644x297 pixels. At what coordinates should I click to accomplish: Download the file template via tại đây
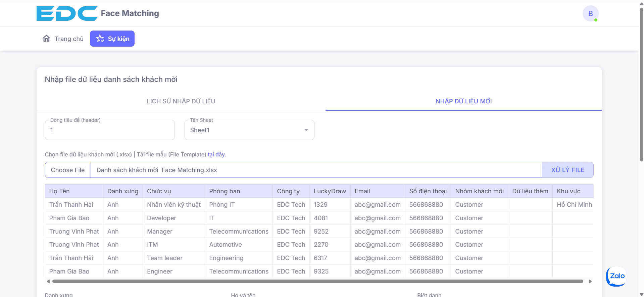point(216,154)
